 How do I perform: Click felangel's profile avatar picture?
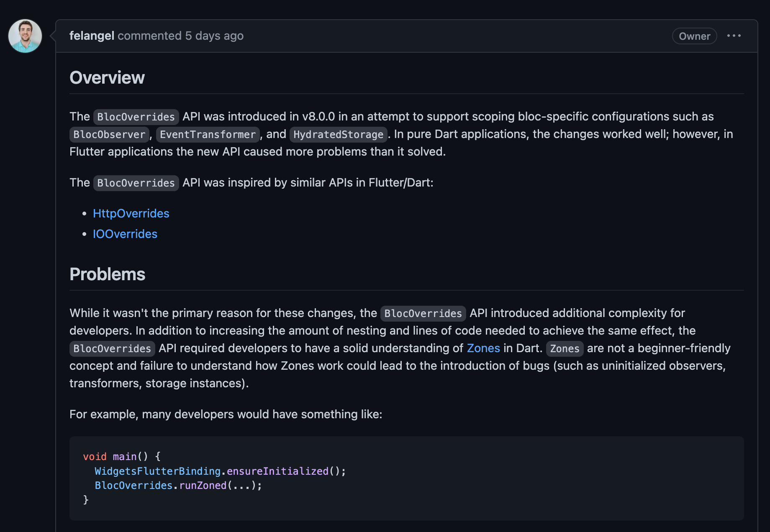25,36
